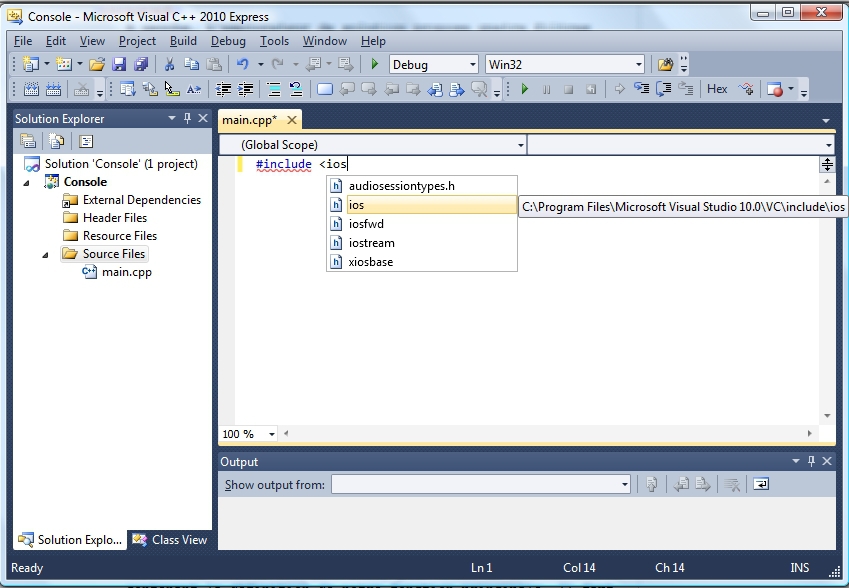This screenshot has width=849, height=588.
Task: Click the Save All toolbar icon
Action: (x=141, y=64)
